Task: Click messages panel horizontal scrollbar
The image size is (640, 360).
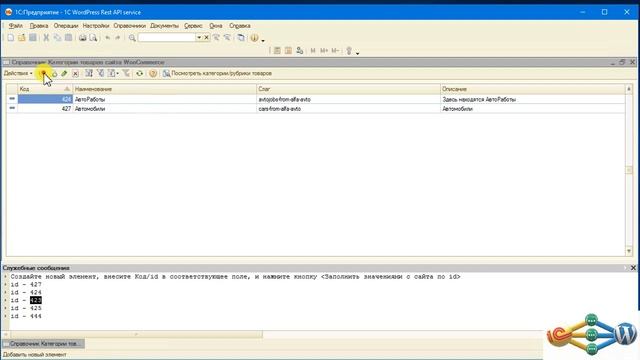Action: (x=136, y=334)
